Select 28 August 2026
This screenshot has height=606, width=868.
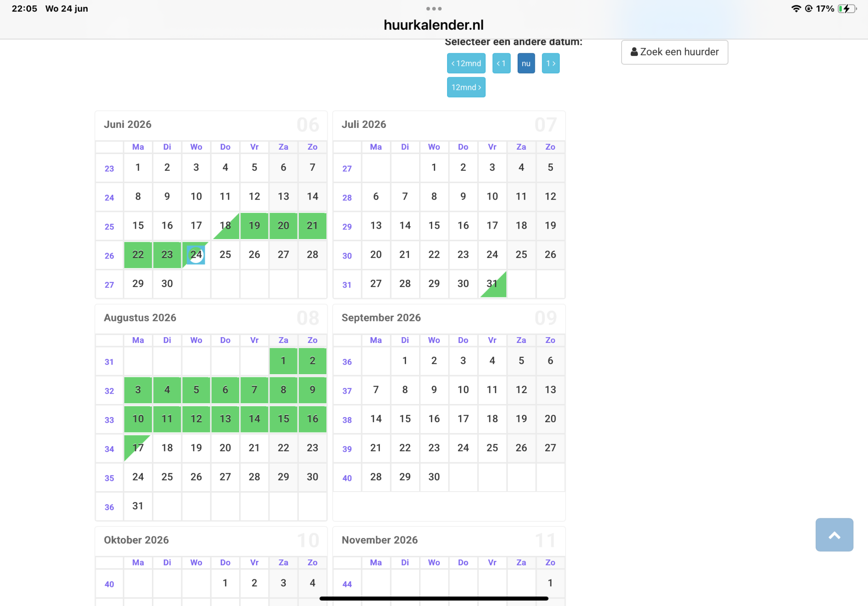click(x=255, y=477)
